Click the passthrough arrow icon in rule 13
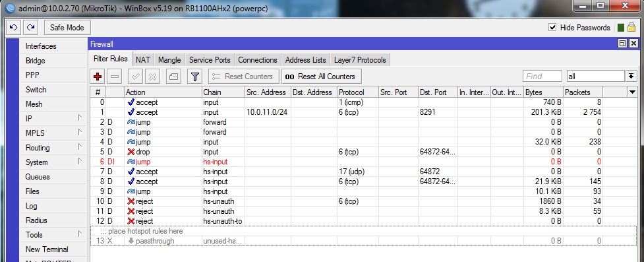Image resolution: width=644 pixels, height=262 pixels. coord(131,241)
